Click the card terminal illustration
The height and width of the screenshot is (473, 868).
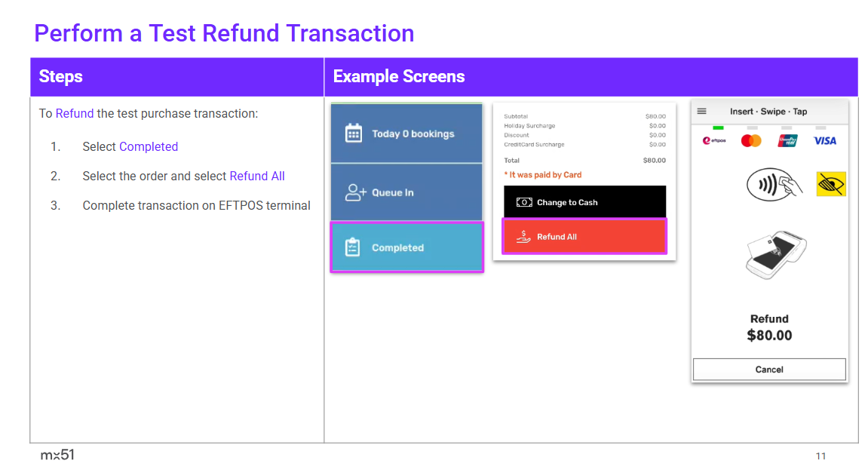775,256
